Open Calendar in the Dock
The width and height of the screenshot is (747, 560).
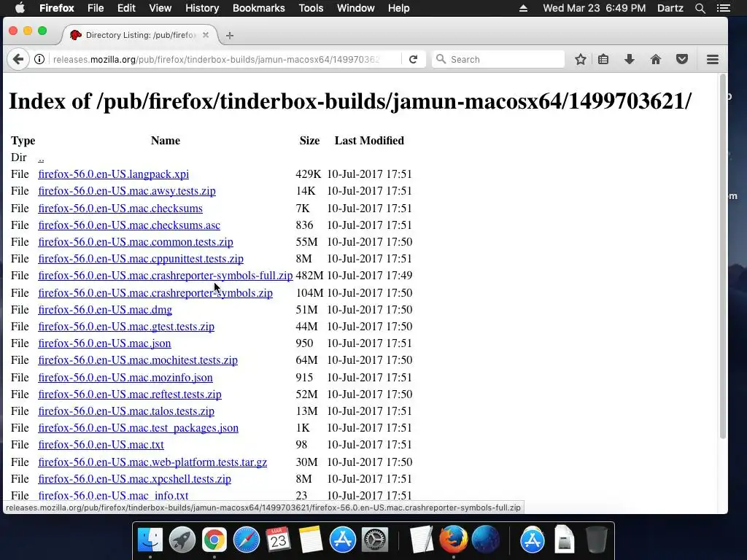(278, 540)
